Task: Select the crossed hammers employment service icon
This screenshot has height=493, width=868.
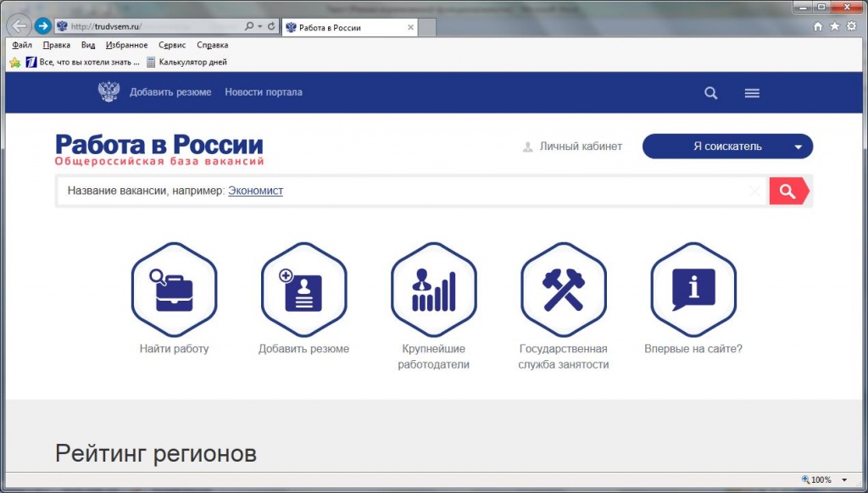Action: click(564, 290)
